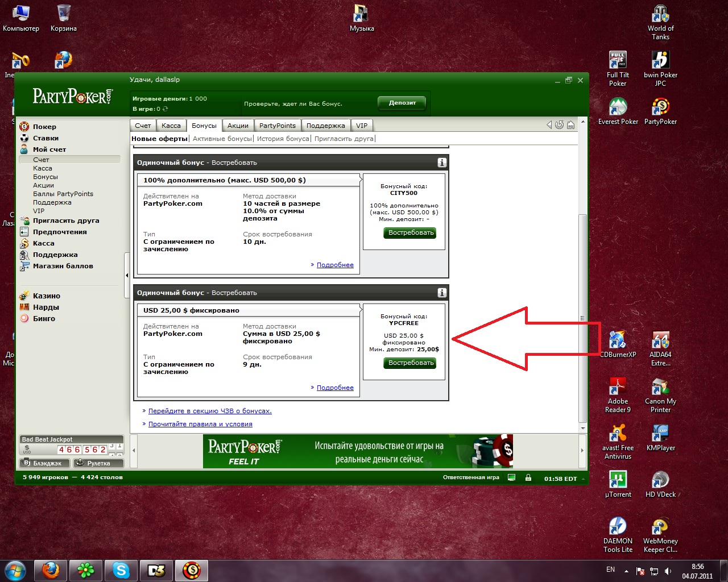Click the home icon in the lobby toolbar
The image size is (728, 582).
point(570,125)
